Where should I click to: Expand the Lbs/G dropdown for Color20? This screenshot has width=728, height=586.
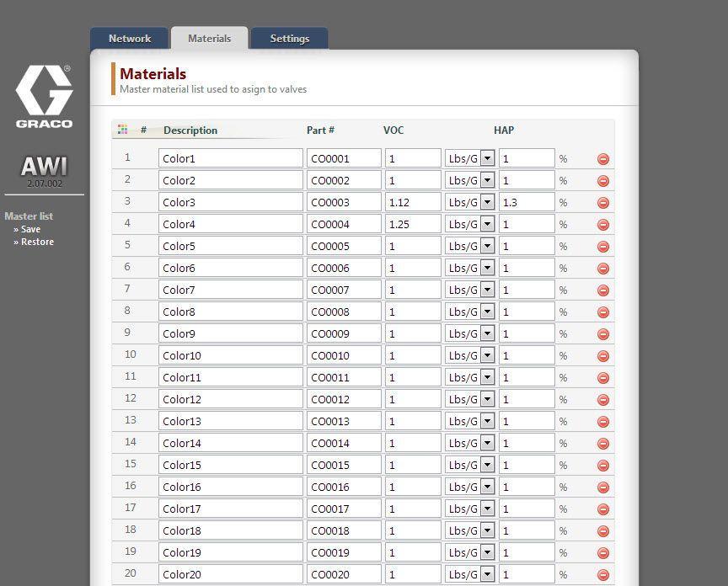click(469, 574)
